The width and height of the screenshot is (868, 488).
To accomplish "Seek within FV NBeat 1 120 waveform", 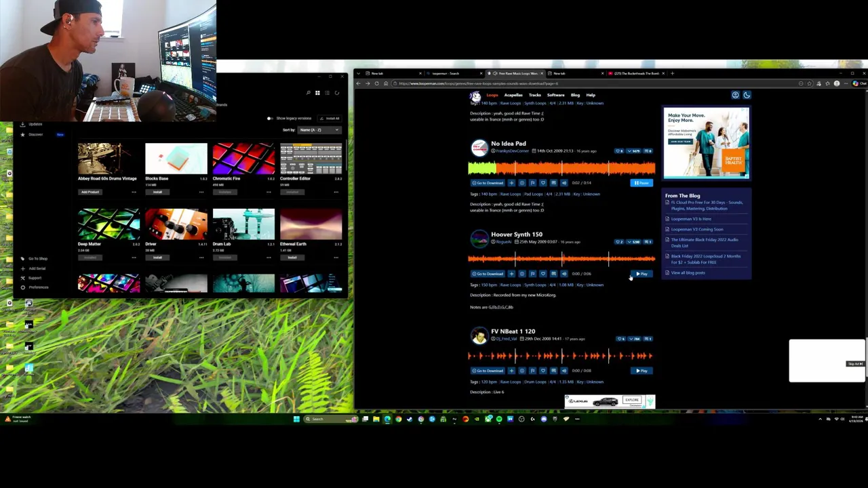I will (x=561, y=355).
